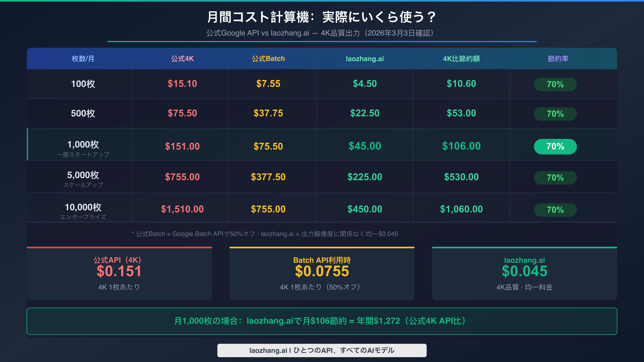Click the laozhang.ai ひとつのAPI footer badge

pos(321,350)
